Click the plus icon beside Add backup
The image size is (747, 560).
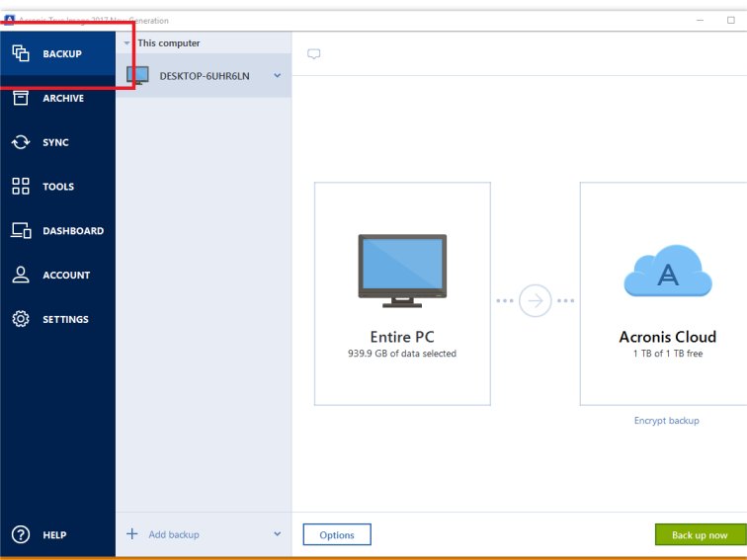132,534
